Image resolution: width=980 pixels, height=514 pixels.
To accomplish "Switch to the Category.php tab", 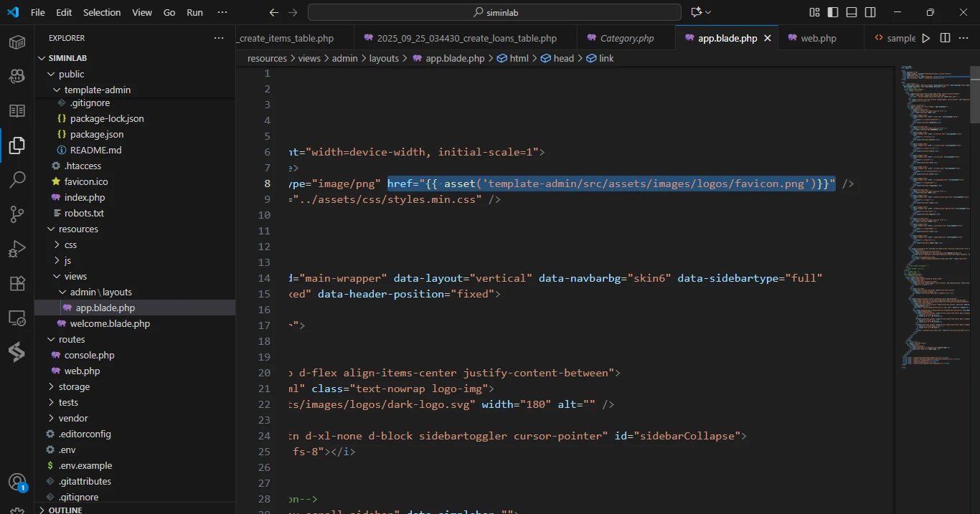I will click(x=626, y=38).
